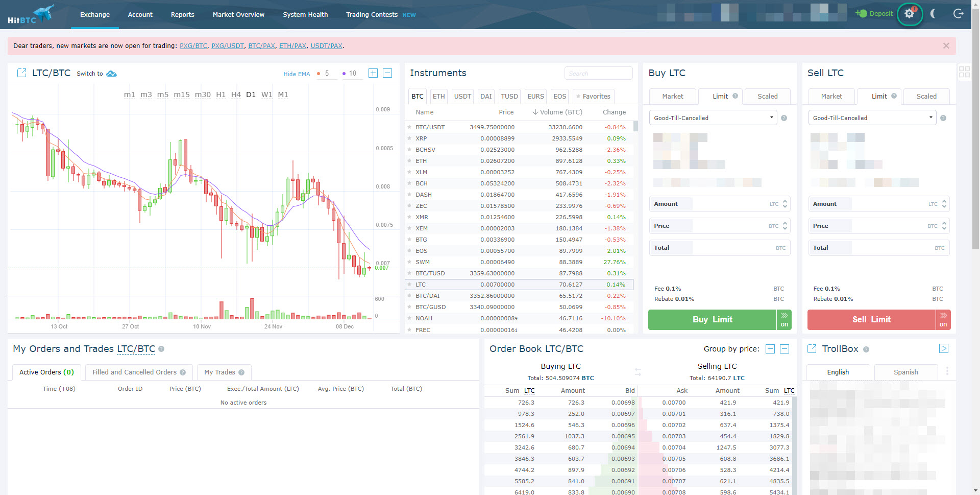Select the Spanish tab in TrollBox
Screen dimensions: 980x495
pos(905,372)
